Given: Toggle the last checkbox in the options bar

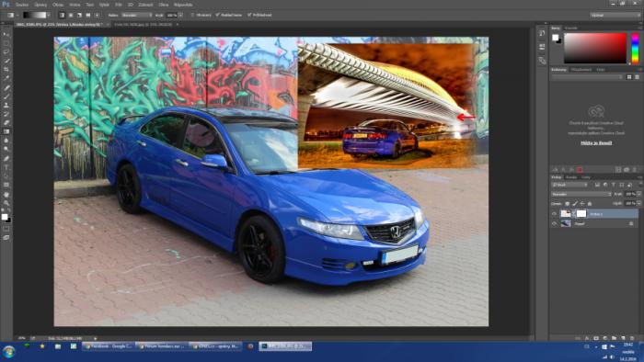Looking at the screenshot, I should click(x=249, y=16).
